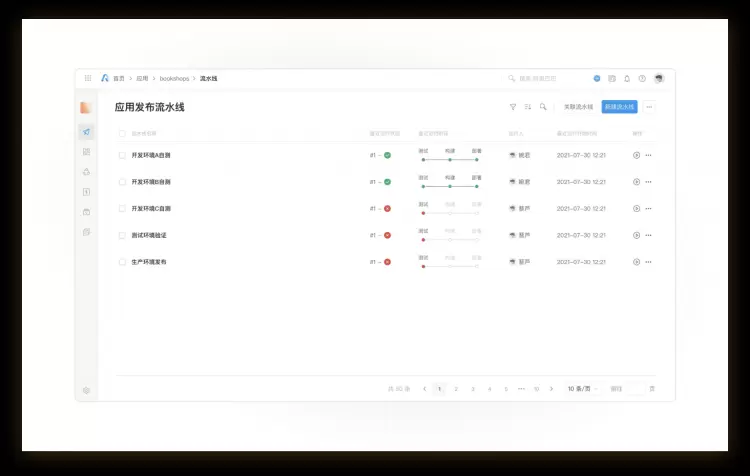Run the 开发环境A自测 pipeline
Image resolution: width=750 pixels, height=476 pixels.
click(x=636, y=155)
